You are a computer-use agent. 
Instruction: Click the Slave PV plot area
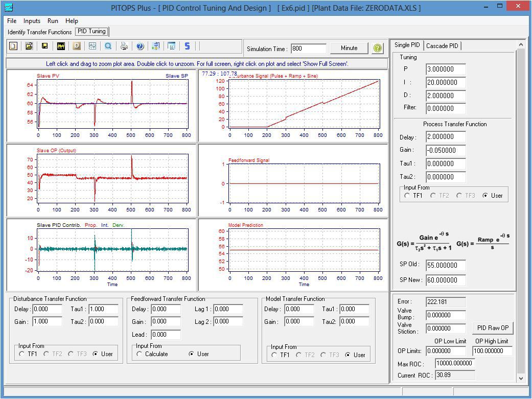click(112, 104)
